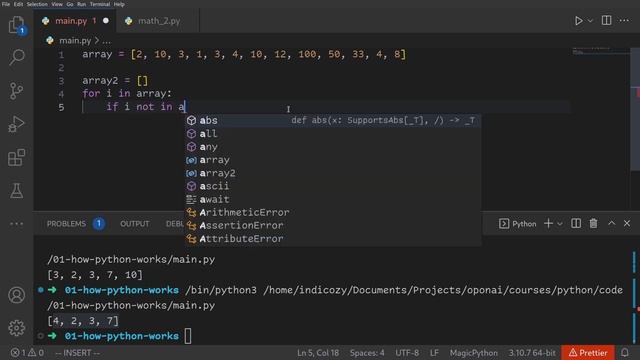The width and height of the screenshot is (640, 360).
Task: Change line ending via LF status item
Action: [434, 353]
